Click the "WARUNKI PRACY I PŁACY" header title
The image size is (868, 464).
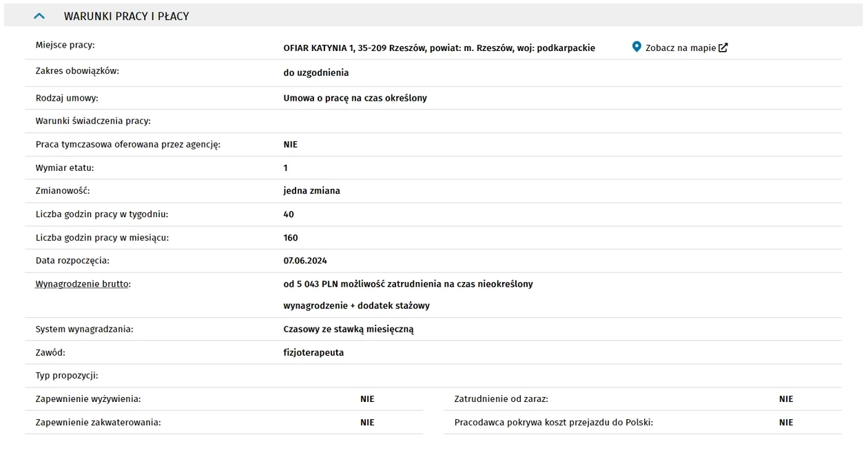[126, 16]
